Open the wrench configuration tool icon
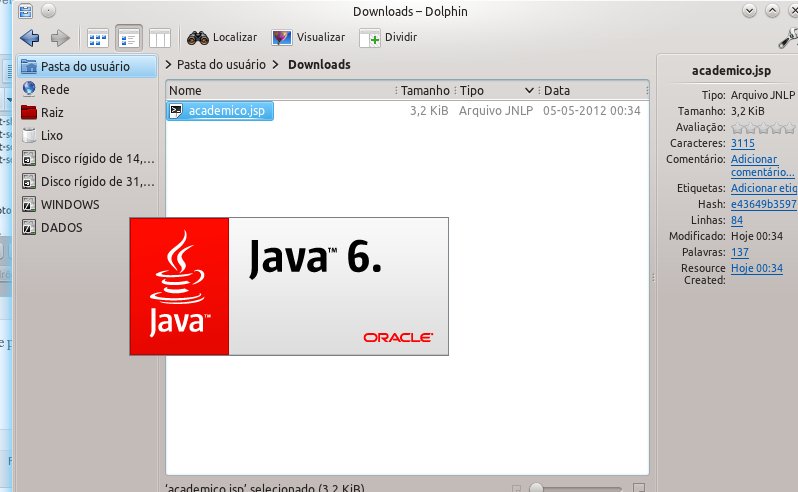 [788, 38]
